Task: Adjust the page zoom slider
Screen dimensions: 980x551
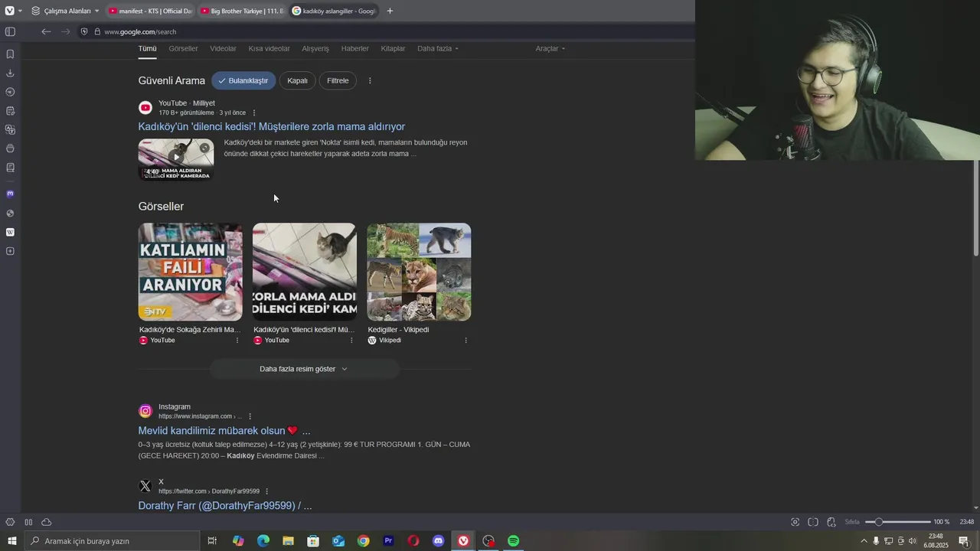Action: coord(897,522)
